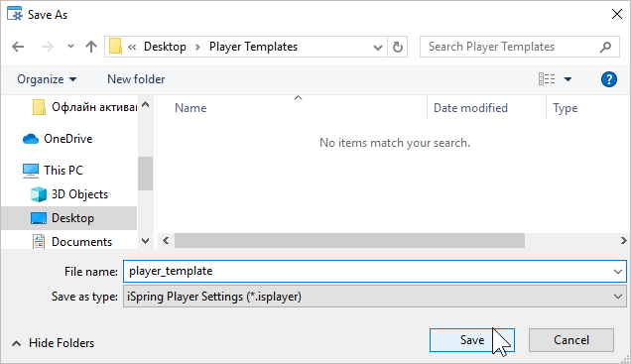631x364 pixels.
Task: Click the search magnifier icon
Action: pyautogui.click(x=605, y=47)
